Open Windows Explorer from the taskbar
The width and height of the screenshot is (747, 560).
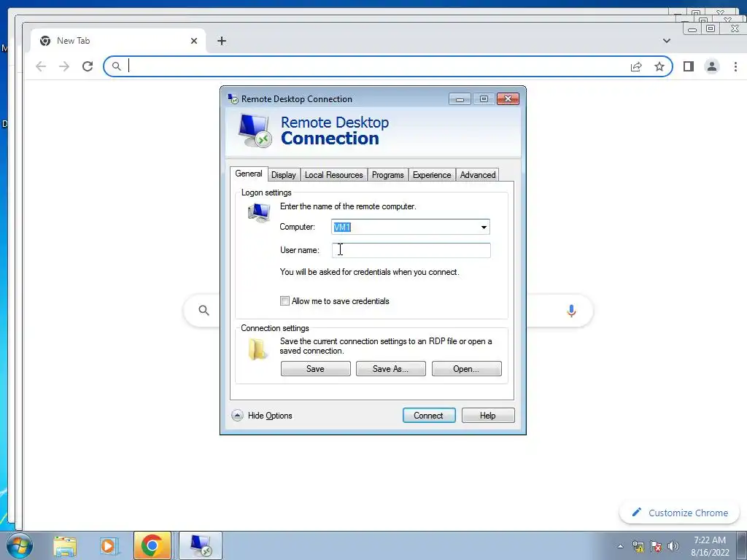coord(65,546)
